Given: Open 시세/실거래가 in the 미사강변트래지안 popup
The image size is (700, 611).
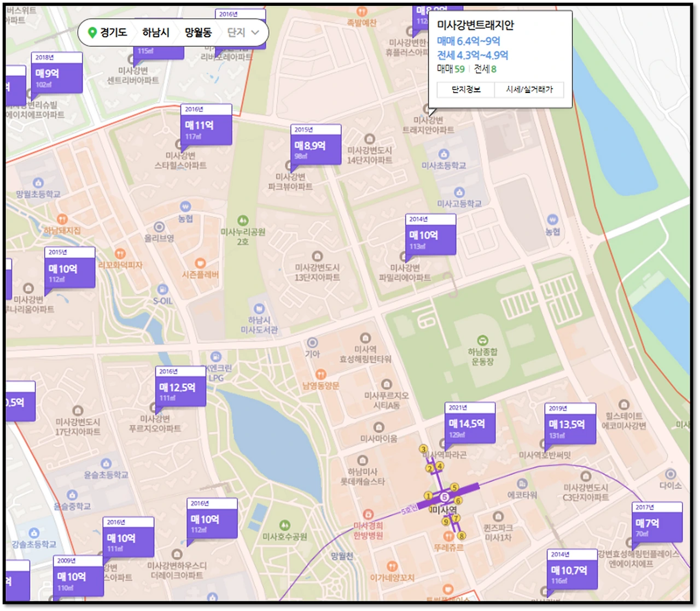Looking at the screenshot, I should (x=529, y=90).
